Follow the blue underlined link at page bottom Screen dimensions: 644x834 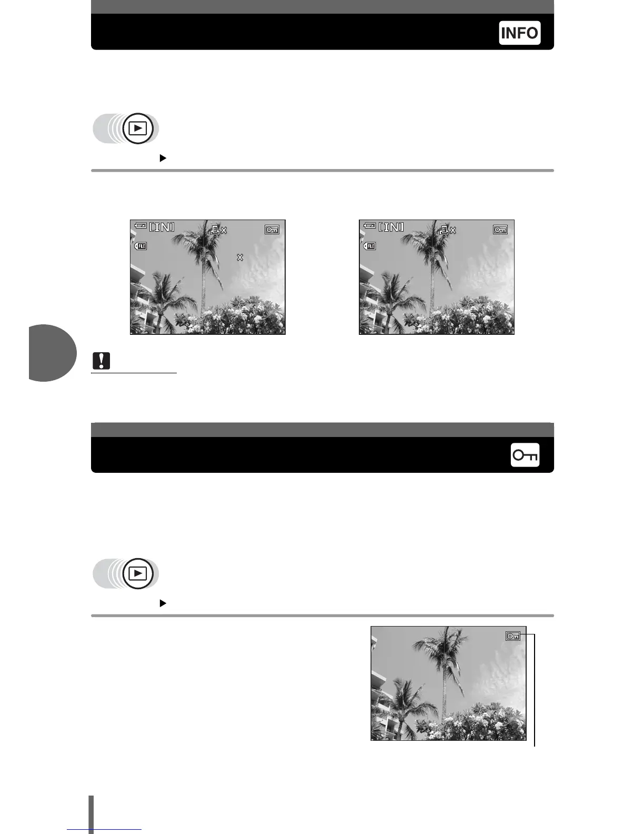point(104,830)
